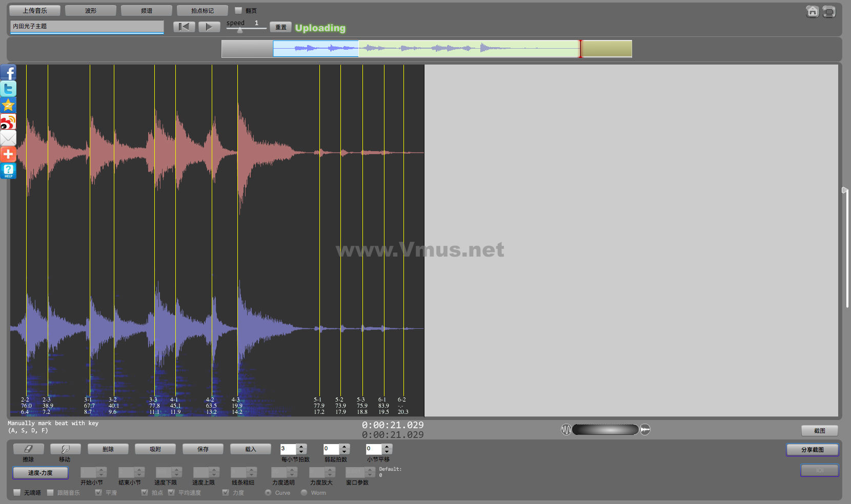Click the Twitter share icon

coord(8,89)
